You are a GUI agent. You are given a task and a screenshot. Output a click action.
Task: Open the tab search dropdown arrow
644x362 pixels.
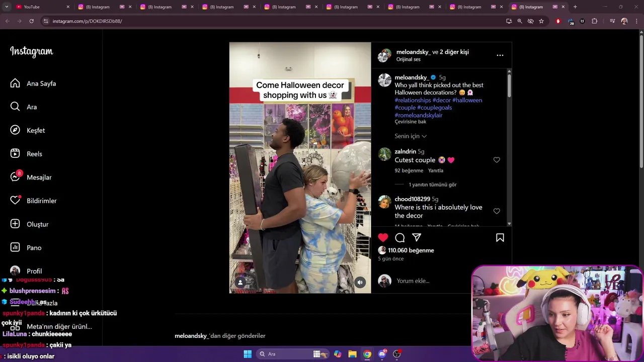(7, 7)
